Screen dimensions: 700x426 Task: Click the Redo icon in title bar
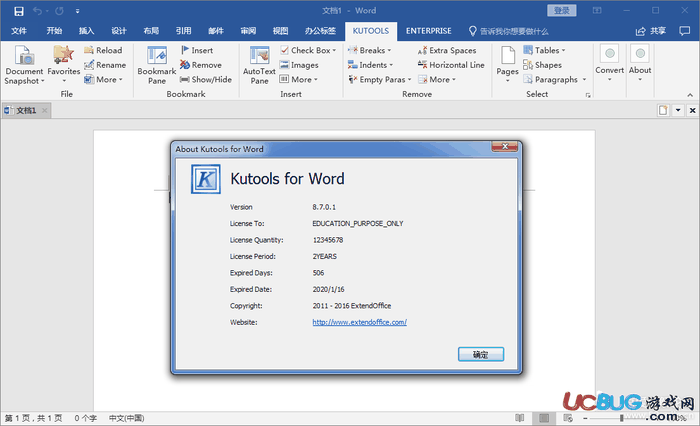pos(59,11)
